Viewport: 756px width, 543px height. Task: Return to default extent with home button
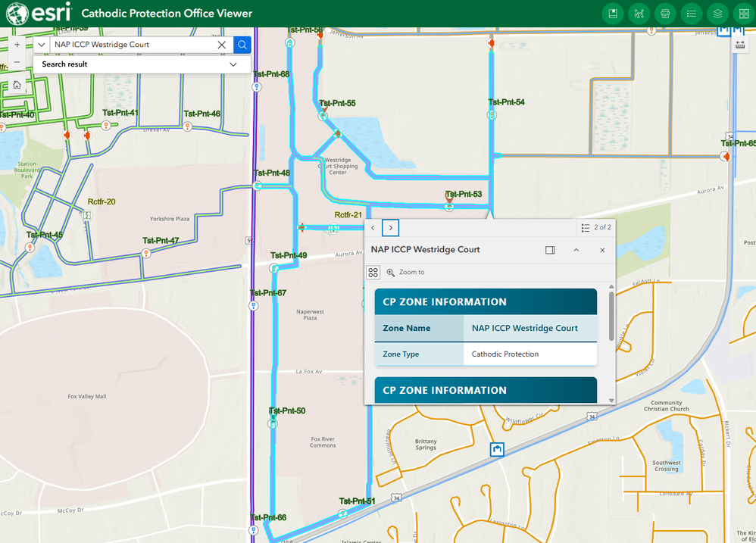[x=17, y=85]
